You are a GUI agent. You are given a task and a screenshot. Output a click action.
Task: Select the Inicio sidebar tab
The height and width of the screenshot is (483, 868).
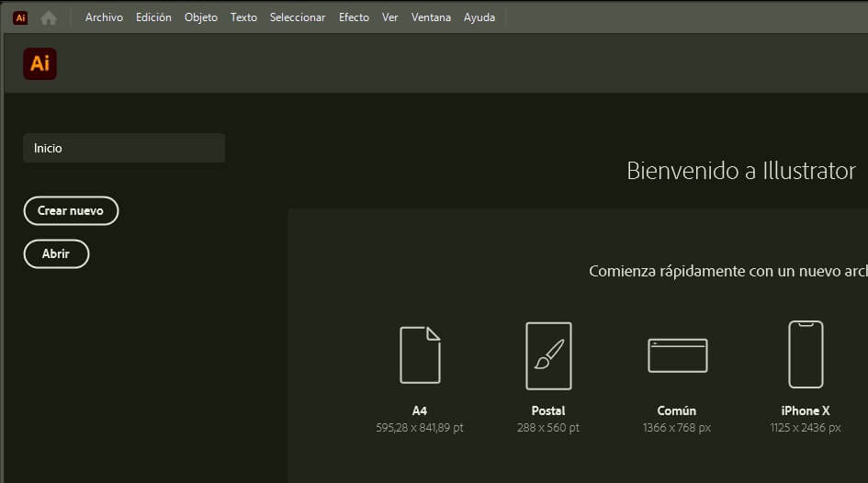(x=124, y=148)
